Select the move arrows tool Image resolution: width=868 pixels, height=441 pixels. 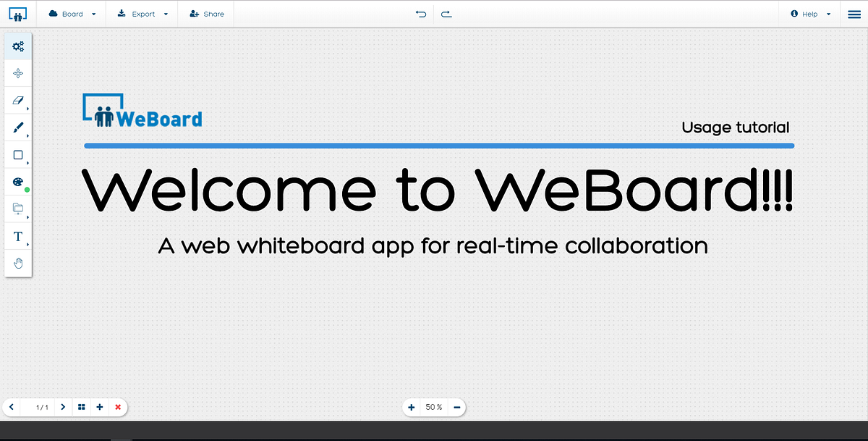click(x=18, y=73)
